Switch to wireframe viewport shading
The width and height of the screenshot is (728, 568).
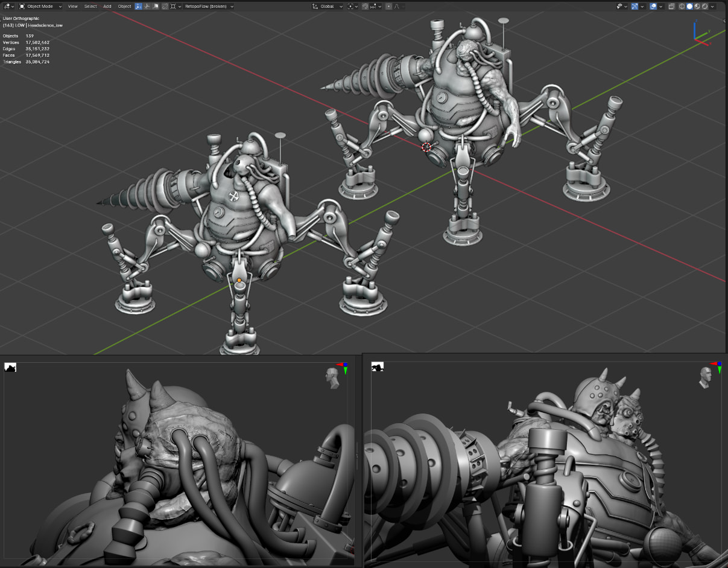pyautogui.click(x=682, y=6)
